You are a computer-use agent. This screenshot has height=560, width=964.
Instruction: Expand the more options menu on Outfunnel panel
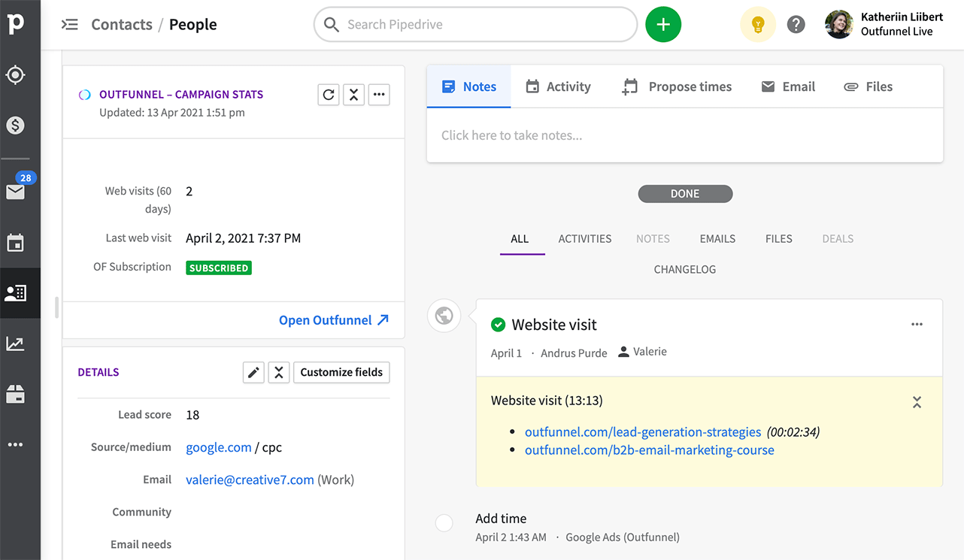[379, 95]
